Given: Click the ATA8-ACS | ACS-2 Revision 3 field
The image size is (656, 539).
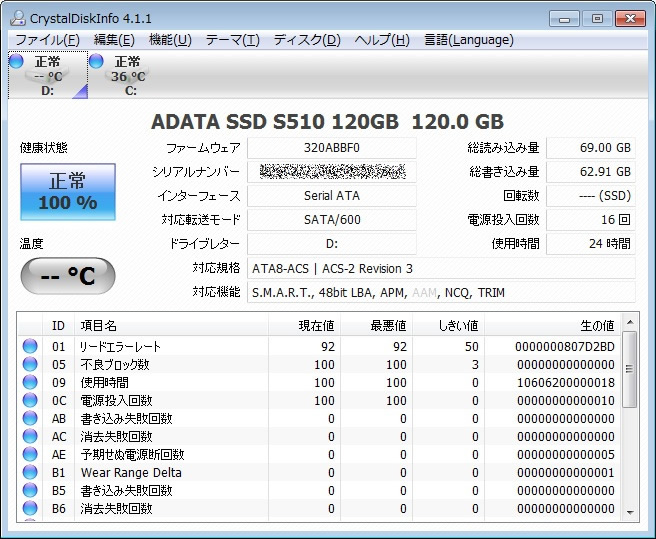Looking at the screenshot, I should click(x=441, y=268).
